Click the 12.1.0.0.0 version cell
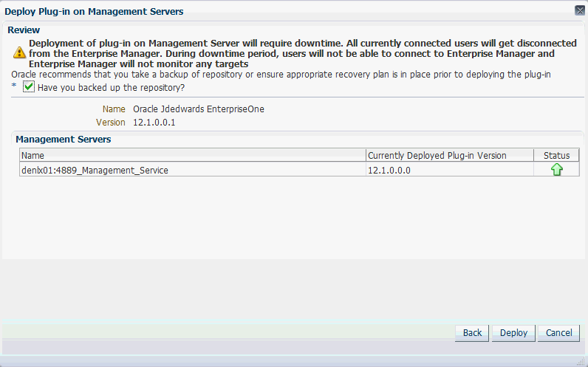The width and height of the screenshot is (588, 367). (450, 170)
